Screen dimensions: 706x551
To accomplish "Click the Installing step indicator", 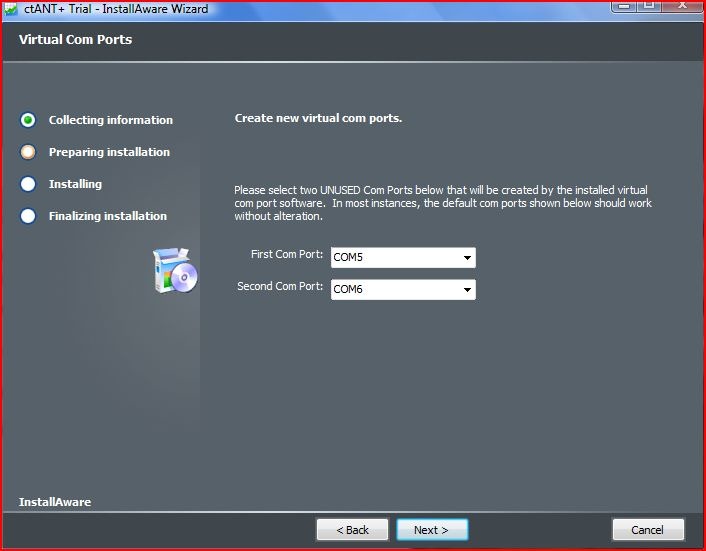I will 28,184.
